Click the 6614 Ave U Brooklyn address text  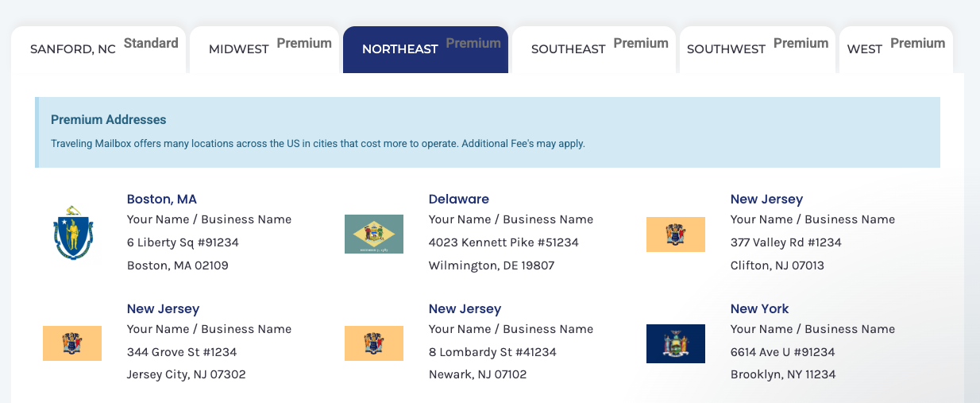[784, 351]
